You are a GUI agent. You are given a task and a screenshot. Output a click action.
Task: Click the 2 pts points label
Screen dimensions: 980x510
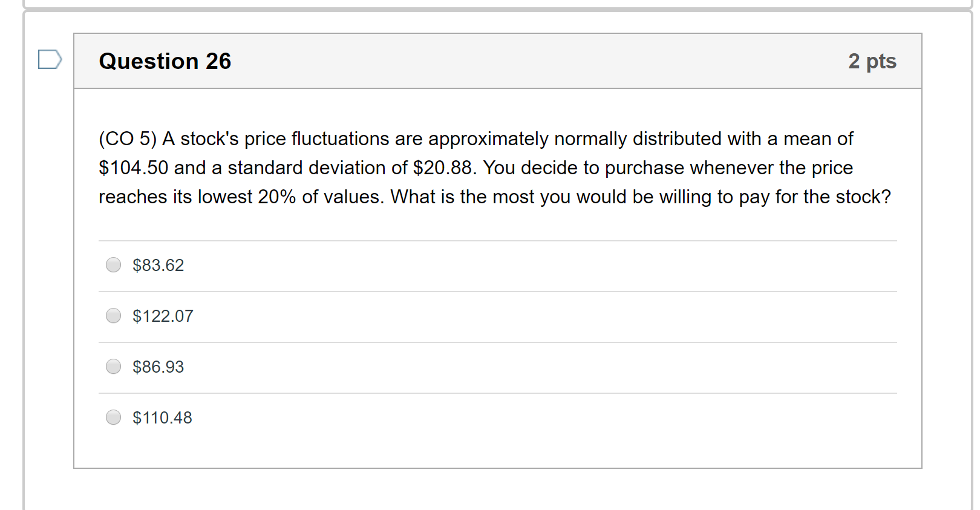(x=872, y=61)
